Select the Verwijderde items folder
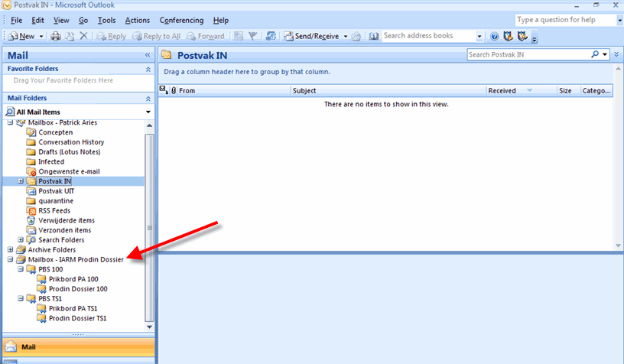The height and width of the screenshot is (364, 624). (66, 220)
